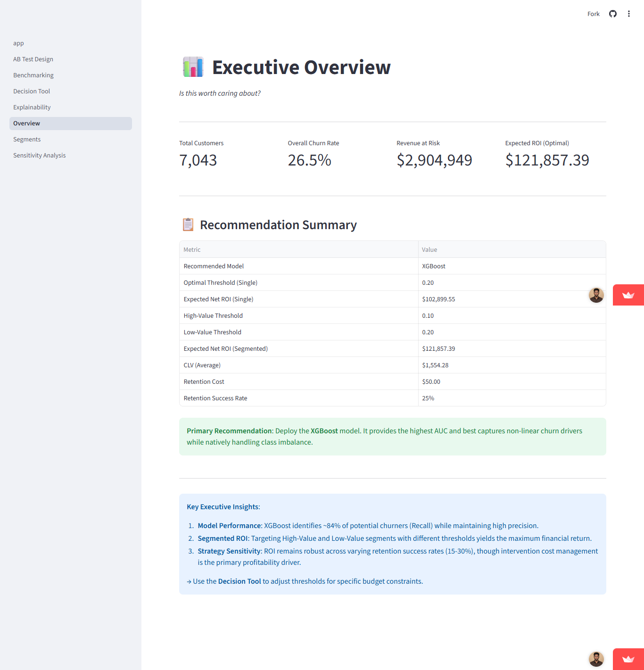Click the Value column header
Screen dimensions: 644x670
coord(512,249)
